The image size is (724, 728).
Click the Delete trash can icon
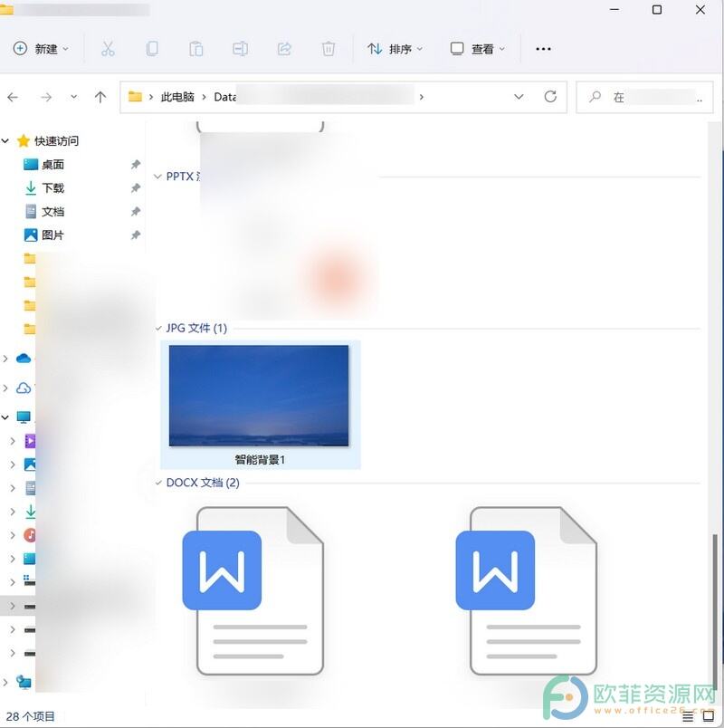(329, 49)
